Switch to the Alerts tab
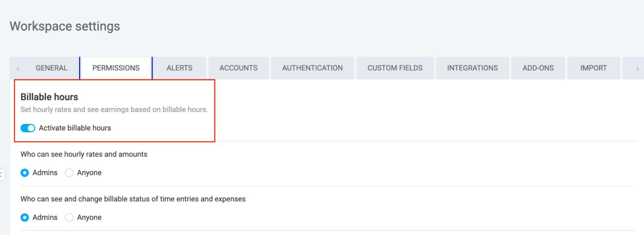 179,68
